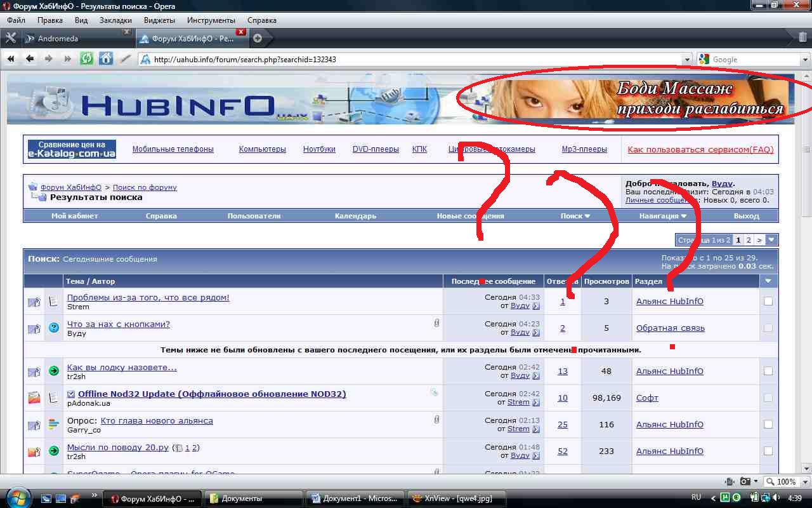
Task: Tick checkbox for 'Как вы лодку назовете' row
Action: (x=768, y=371)
